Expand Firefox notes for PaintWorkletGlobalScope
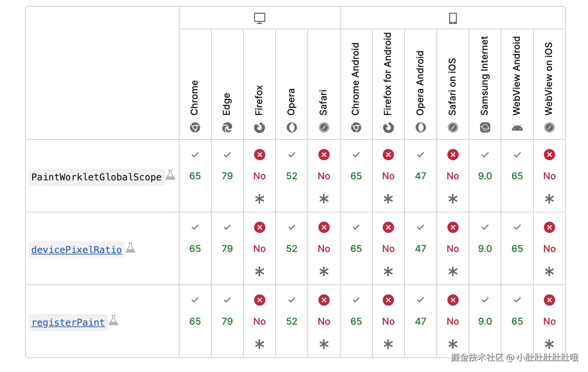 pos(260,199)
